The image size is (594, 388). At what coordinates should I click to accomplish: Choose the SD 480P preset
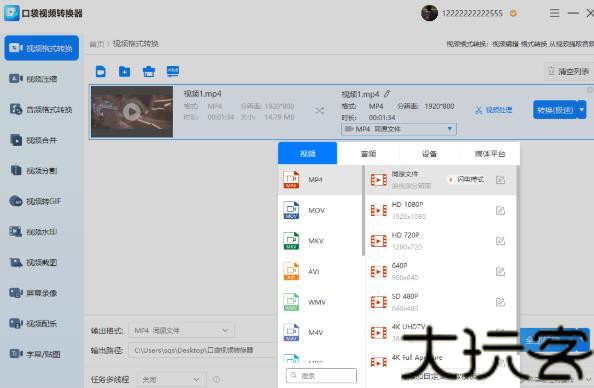click(x=441, y=302)
